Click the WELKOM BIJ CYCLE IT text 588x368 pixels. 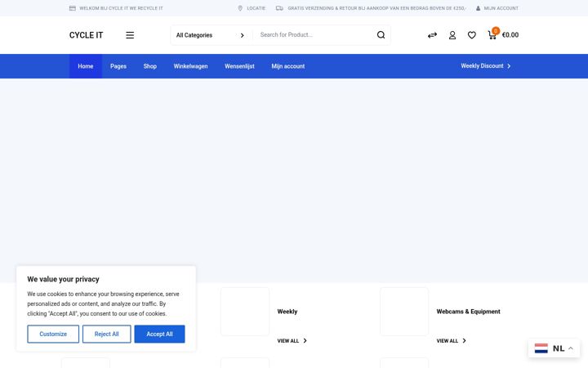121,8
